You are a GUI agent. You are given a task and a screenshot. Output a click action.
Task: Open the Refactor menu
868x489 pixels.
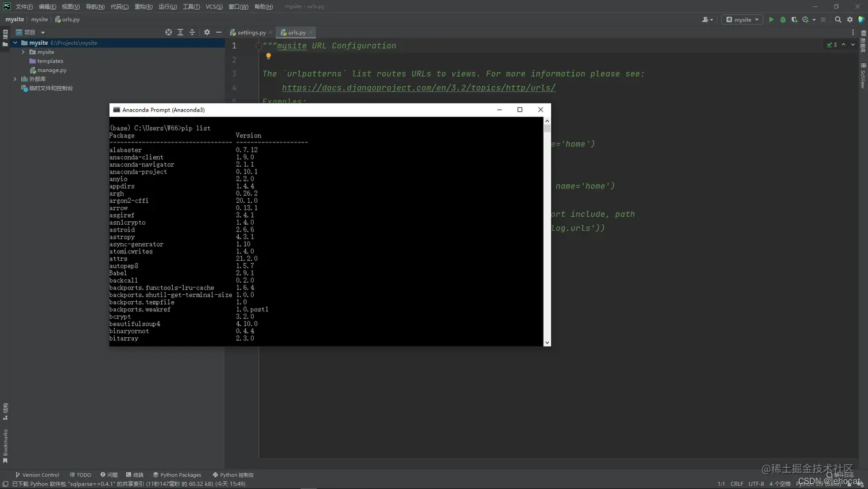click(143, 6)
